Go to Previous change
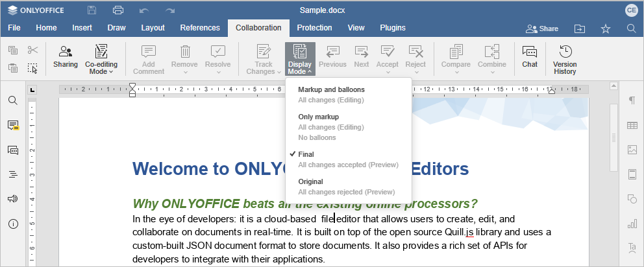Screen dimensions: 644x267 [x=332, y=57]
